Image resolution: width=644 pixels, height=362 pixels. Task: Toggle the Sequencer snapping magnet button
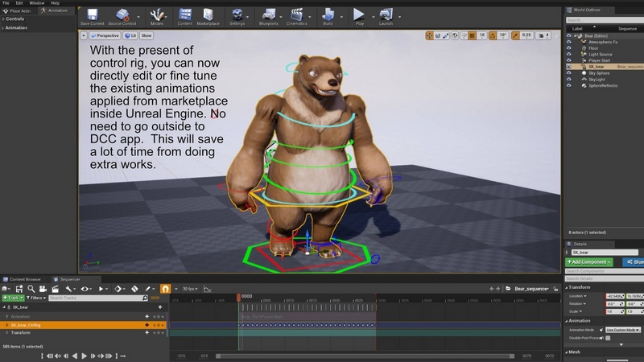[x=166, y=288]
